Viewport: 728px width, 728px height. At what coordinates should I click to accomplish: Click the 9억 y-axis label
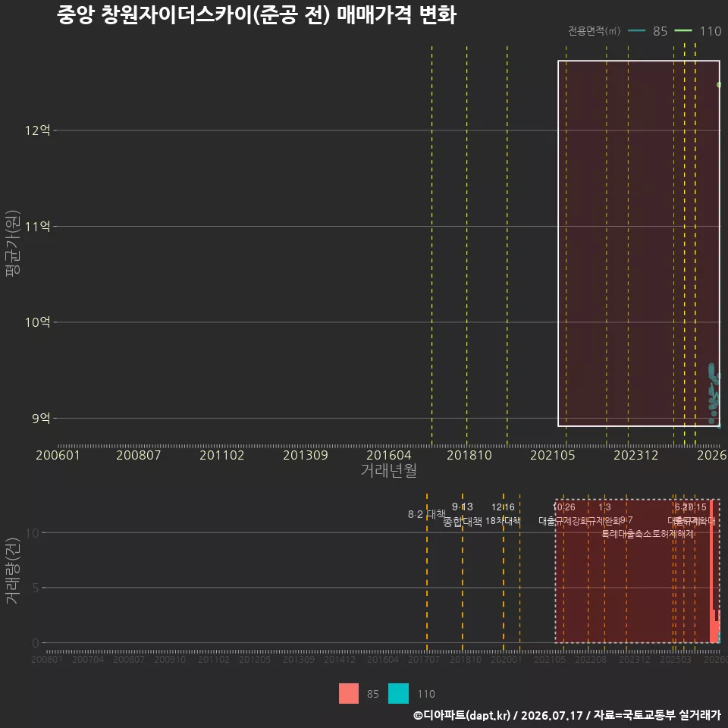pos(41,419)
